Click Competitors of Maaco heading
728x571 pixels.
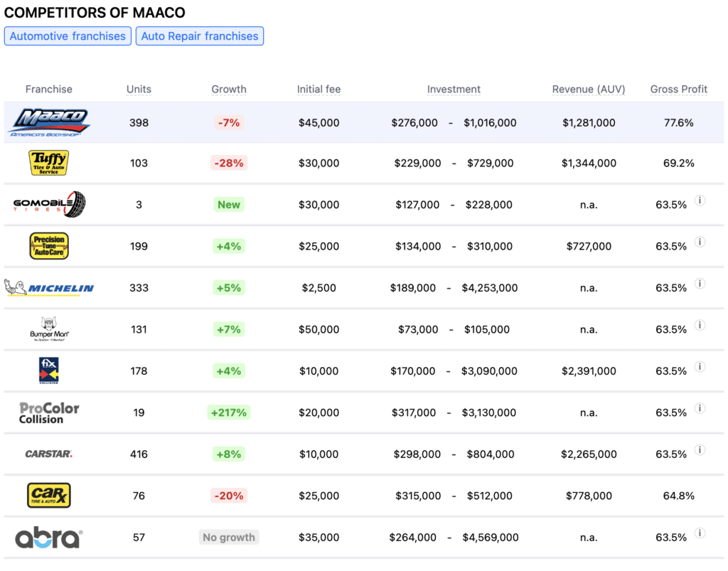95,13
